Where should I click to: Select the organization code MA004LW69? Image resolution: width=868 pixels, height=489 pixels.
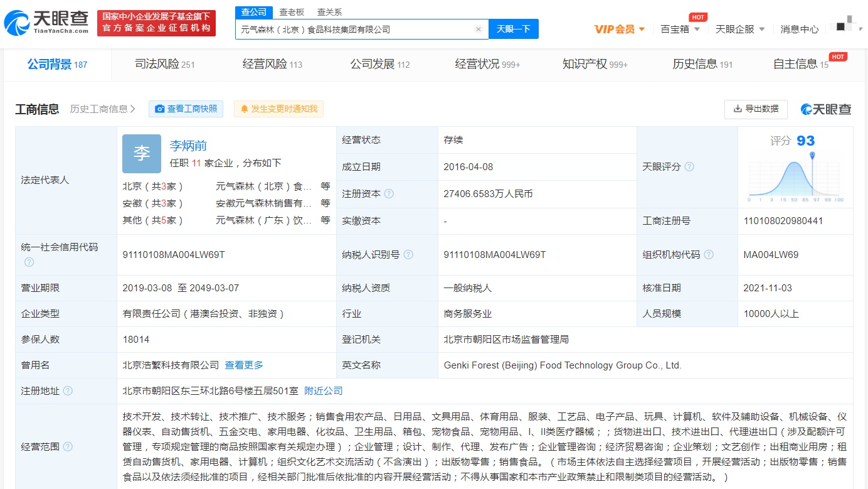[x=771, y=255]
